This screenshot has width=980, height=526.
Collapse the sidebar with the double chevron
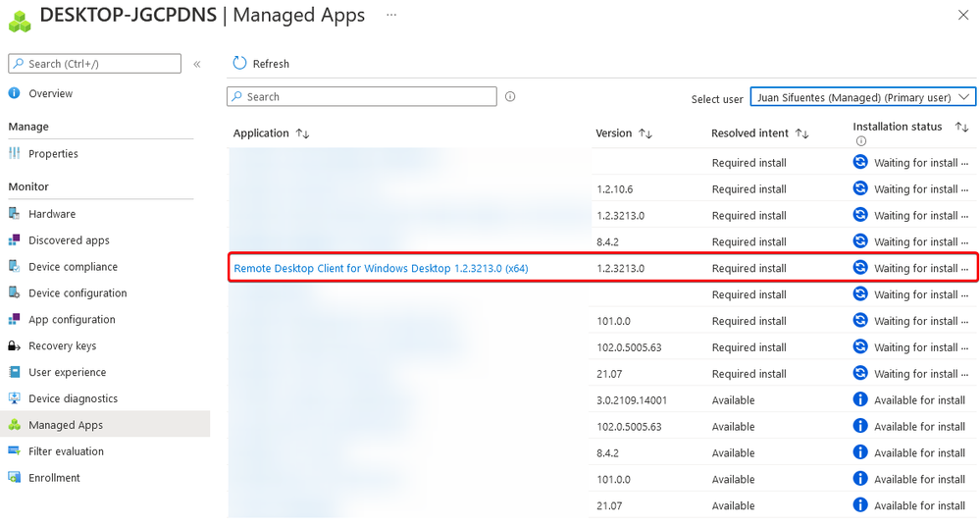coord(197,64)
